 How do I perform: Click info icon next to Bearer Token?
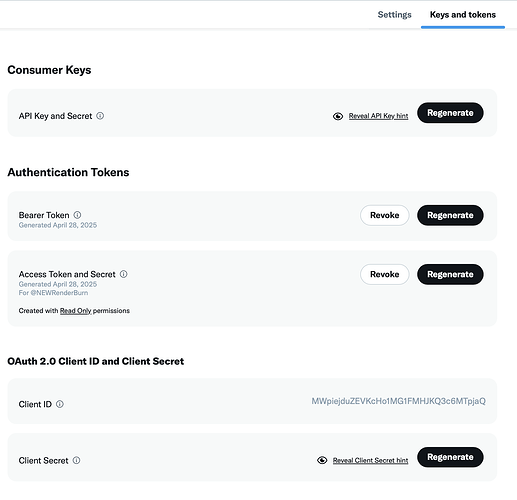[x=77, y=215]
